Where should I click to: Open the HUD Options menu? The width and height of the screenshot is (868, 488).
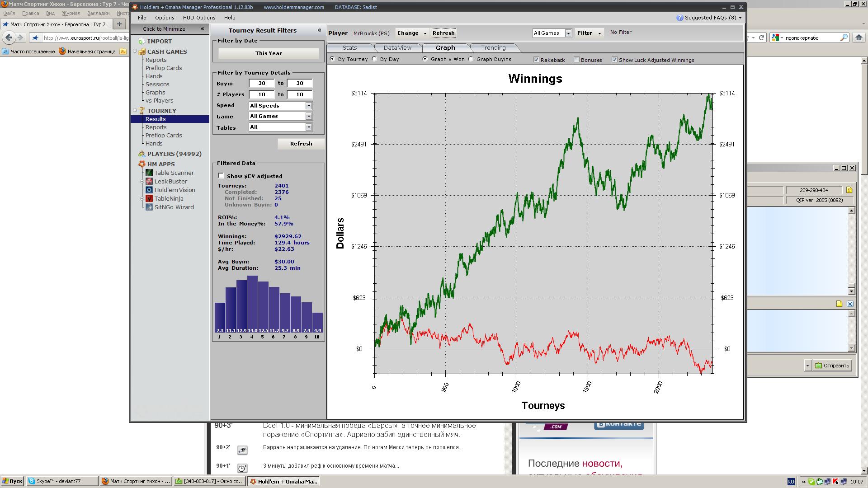click(x=199, y=18)
